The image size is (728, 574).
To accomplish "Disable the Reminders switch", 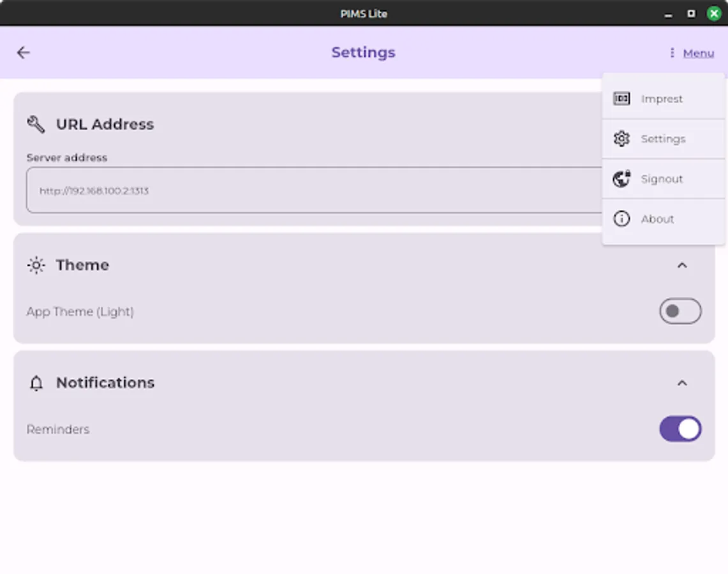I will (x=680, y=429).
